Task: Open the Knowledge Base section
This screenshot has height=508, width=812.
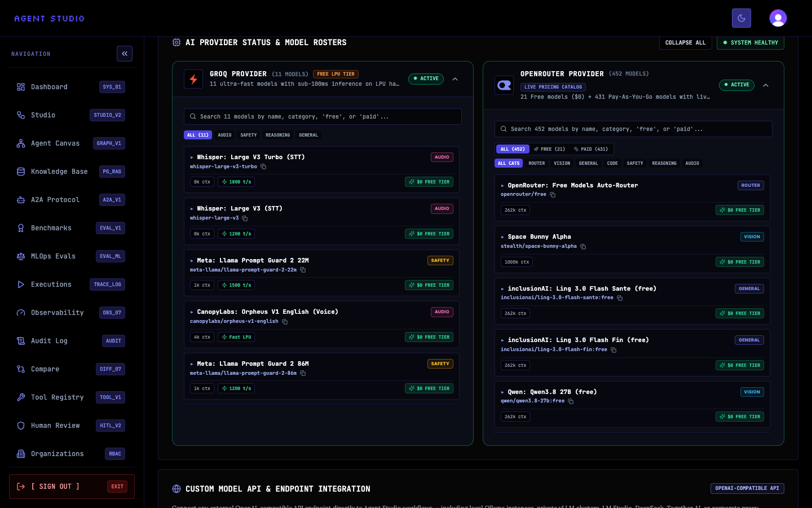Action: 72,172
